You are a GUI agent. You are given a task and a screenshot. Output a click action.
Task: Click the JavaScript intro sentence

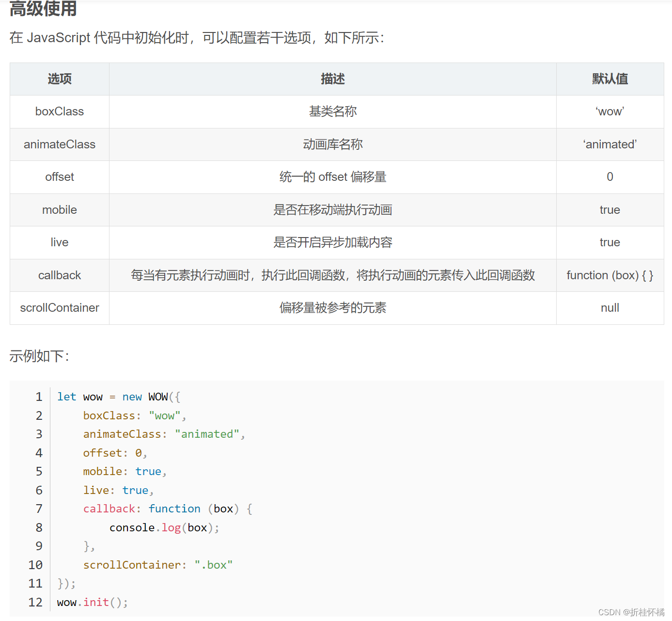[x=197, y=38]
